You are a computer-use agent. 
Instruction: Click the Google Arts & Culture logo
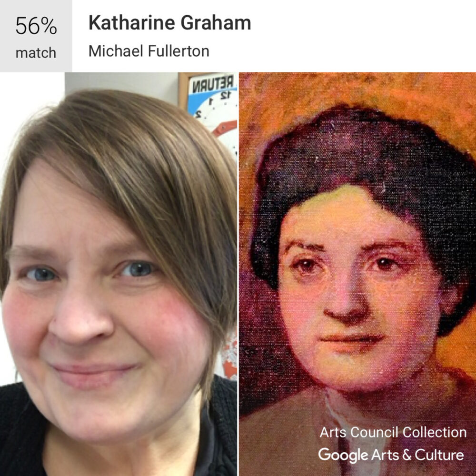391,455
